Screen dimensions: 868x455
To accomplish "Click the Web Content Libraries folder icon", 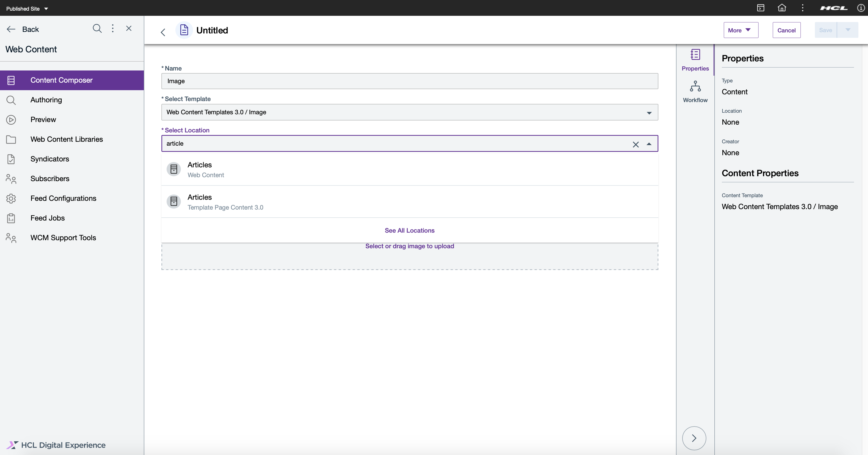I will click(x=11, y=139).
